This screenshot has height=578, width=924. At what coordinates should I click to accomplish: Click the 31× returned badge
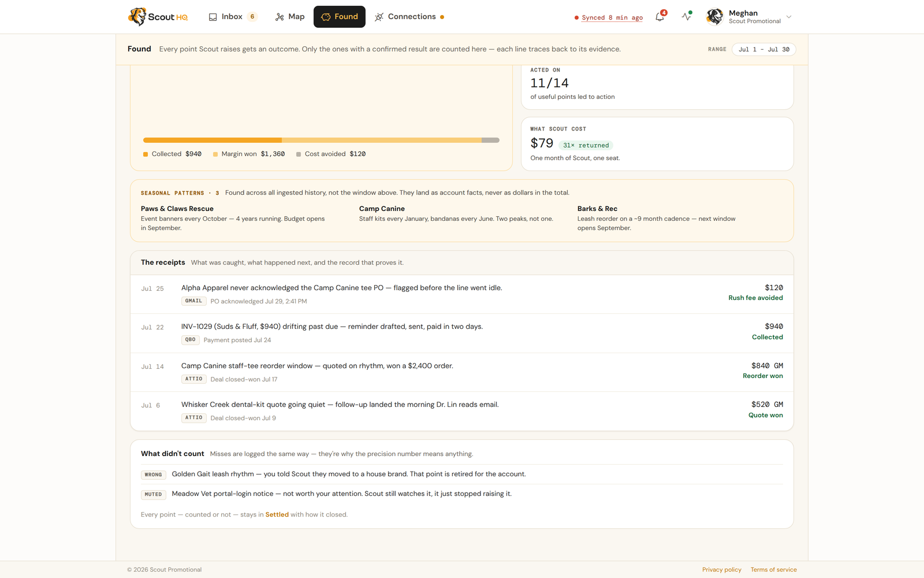586,145
